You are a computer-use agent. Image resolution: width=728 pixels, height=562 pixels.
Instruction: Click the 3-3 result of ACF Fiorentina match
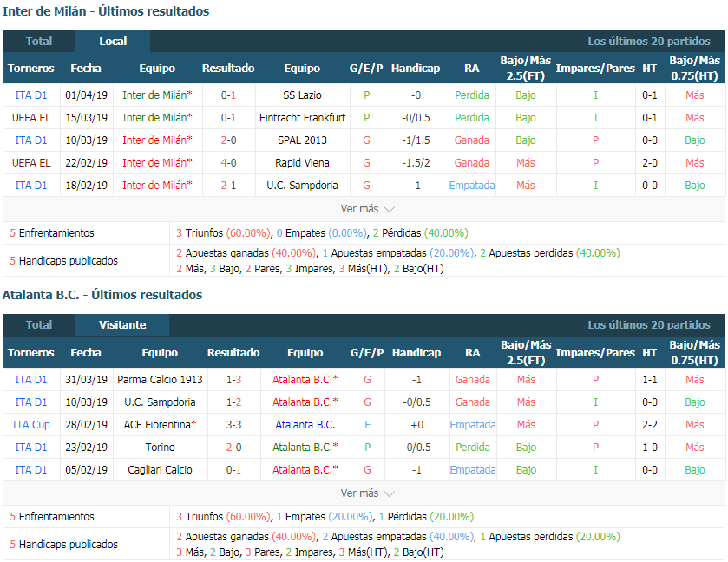click(x=233, y=425)
